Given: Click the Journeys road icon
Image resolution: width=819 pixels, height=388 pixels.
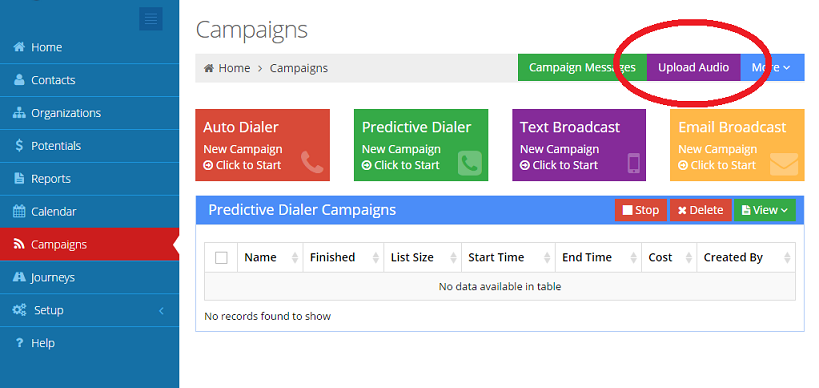Looking at the screenshot, I should coord(19,277).
